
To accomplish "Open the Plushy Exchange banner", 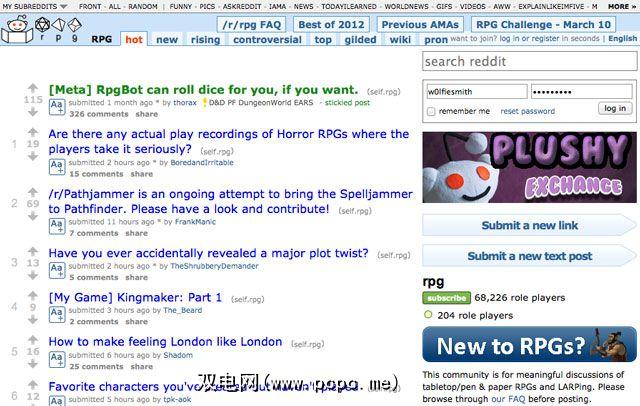I will [x=529, y=167].
